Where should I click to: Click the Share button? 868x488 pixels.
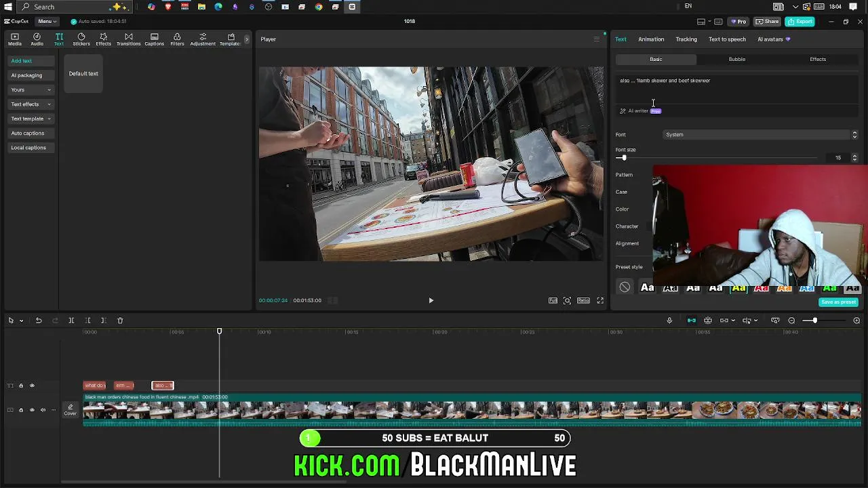[x=768, y=22]
